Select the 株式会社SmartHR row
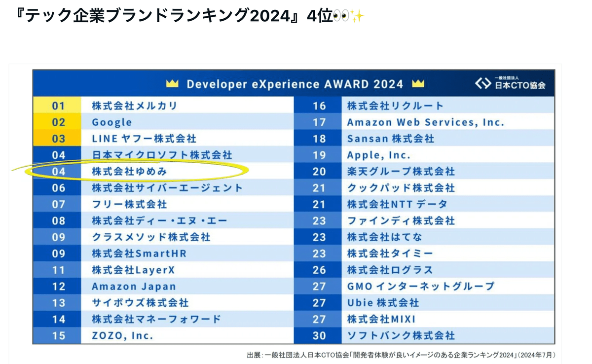The height and width of the screenshot is (364, 592). click(139, 254)
